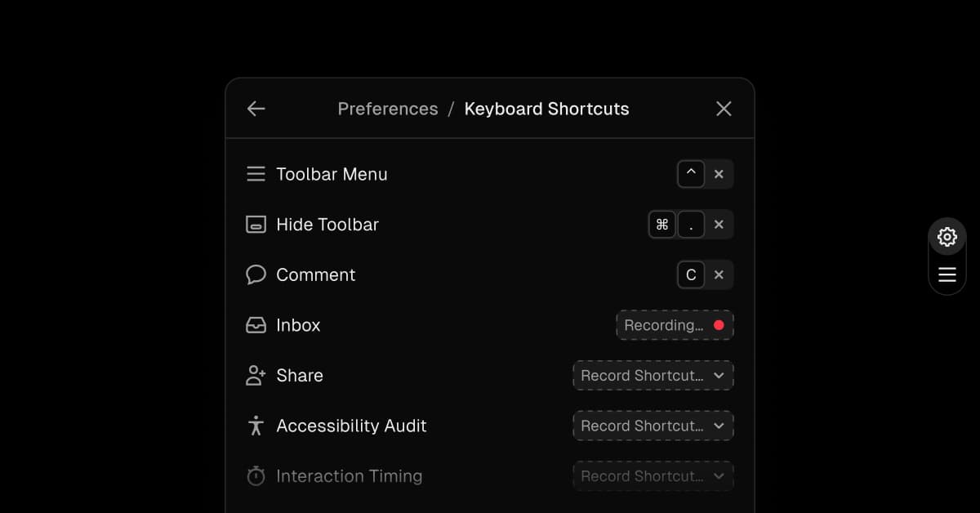
Task: Open the floating toolbar settings gear
Action: (947, 237)
